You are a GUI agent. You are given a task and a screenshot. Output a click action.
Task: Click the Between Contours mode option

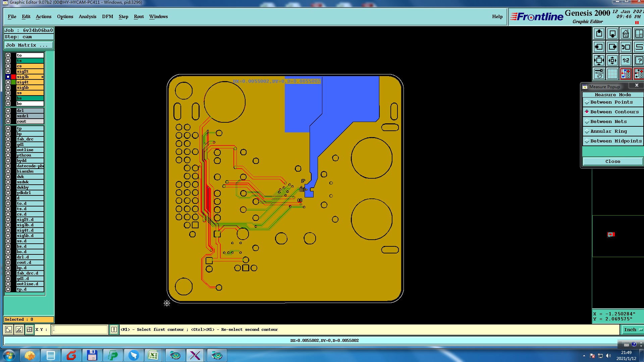(613, 112)
